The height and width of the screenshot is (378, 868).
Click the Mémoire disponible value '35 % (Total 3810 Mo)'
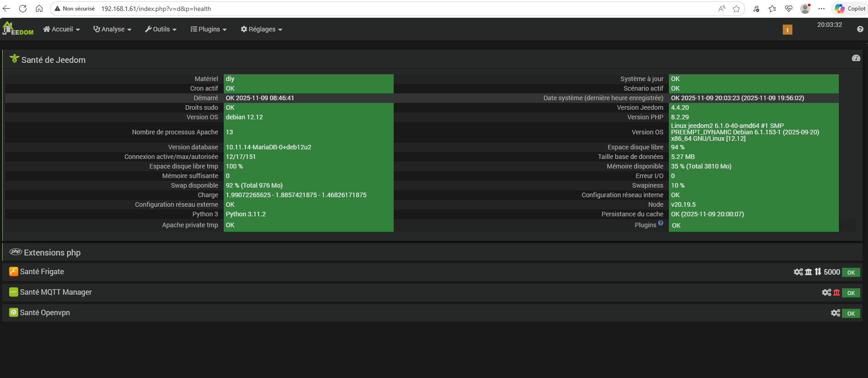click(701, 166)
